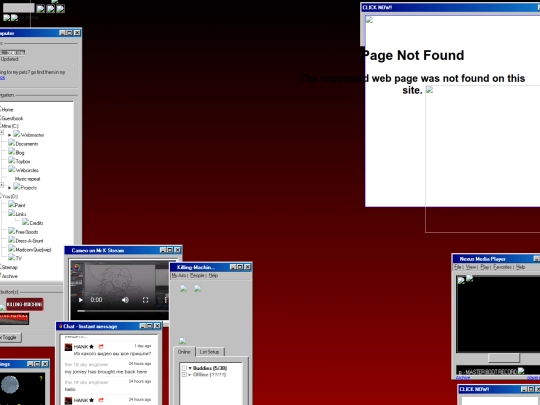Image resolution: width=540 pixels, height=405 pixels.
Task: Go to Home in the navigation list
Action: (x=7, y=110)
